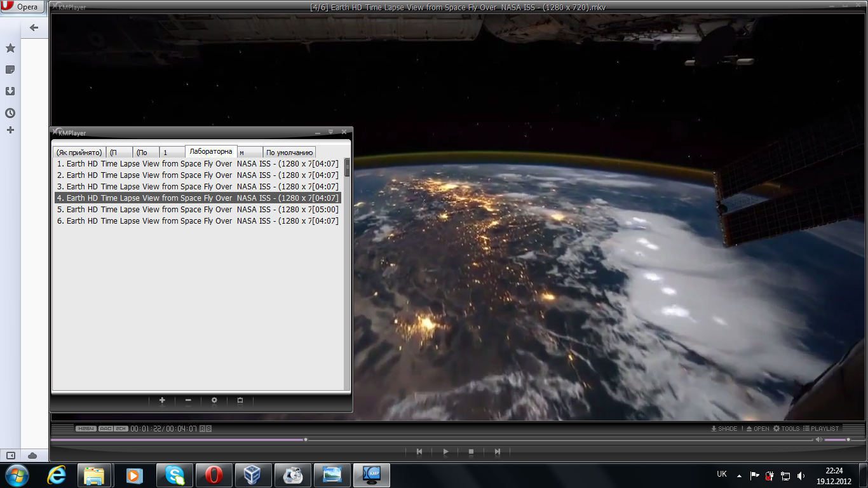Screen dimensions: 868x488
Task: Toggle the S shuffle indicator
Action: [208, 429]
